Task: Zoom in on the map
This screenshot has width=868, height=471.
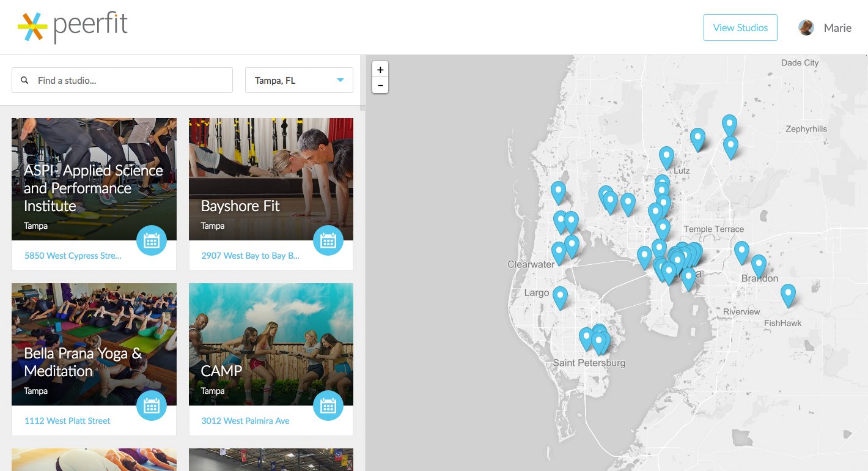Action: coord(380,70)
